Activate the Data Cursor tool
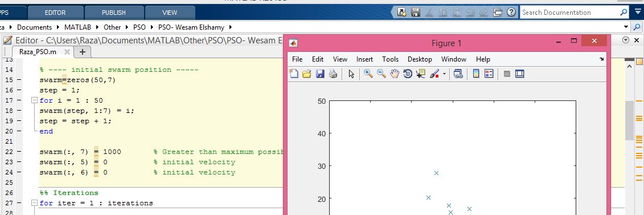644x215 pixels. click(421, 74)
